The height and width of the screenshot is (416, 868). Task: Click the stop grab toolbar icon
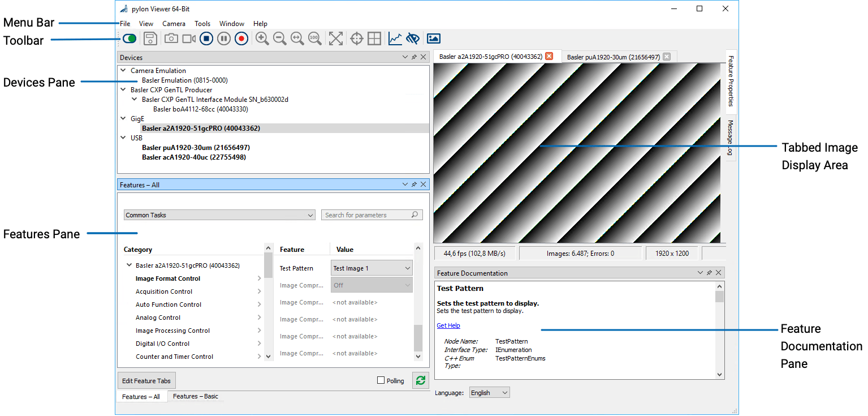tap(206, 38)
